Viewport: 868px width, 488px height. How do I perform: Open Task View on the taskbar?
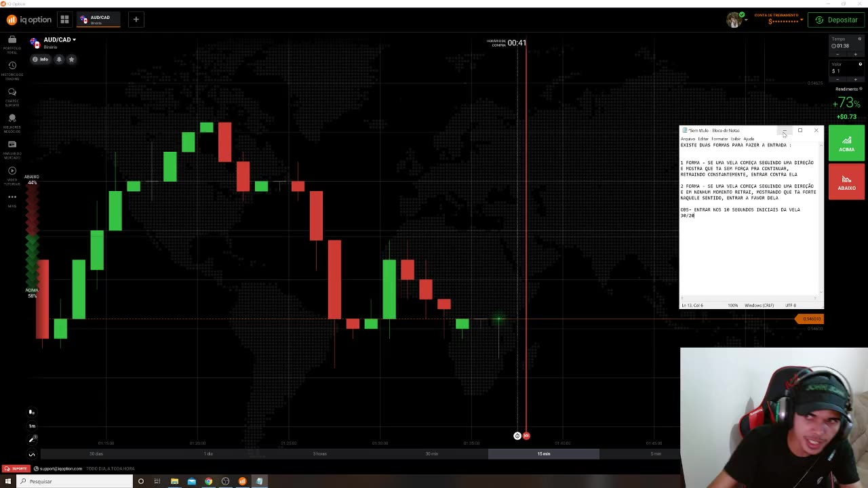(x=157, y=481)
